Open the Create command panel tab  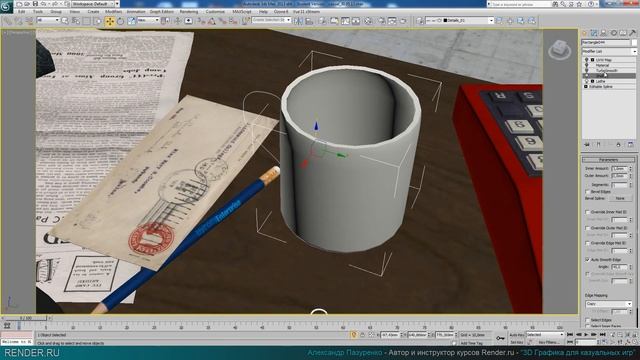click(x=584, y=33)
